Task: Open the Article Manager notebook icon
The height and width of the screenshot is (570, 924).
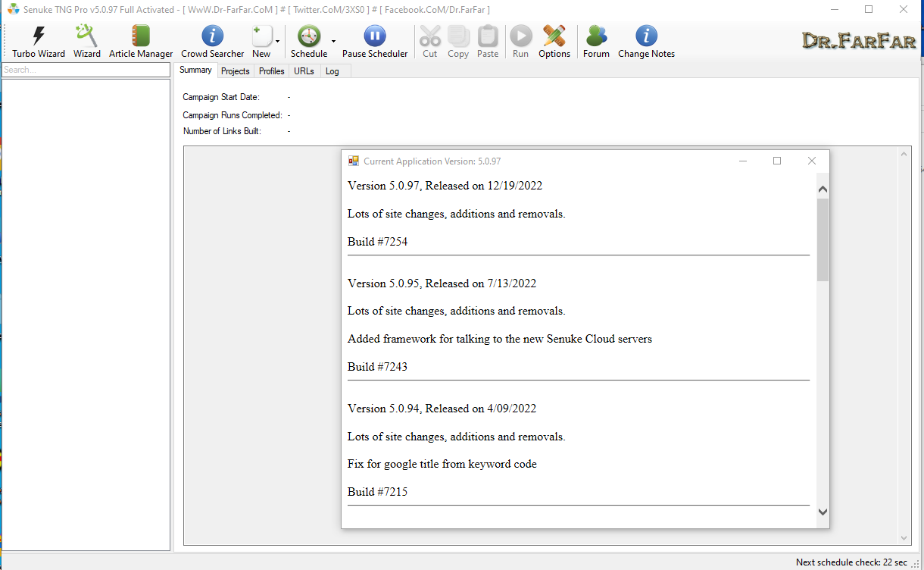Action: coord(140,42)
